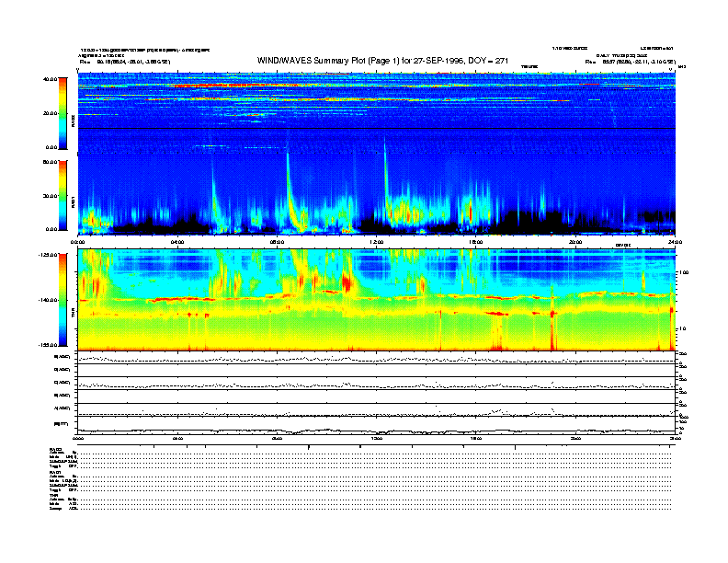
Task: Click the 08:00 tick label under the bottom line plot
Action: [x=278, y=439]
